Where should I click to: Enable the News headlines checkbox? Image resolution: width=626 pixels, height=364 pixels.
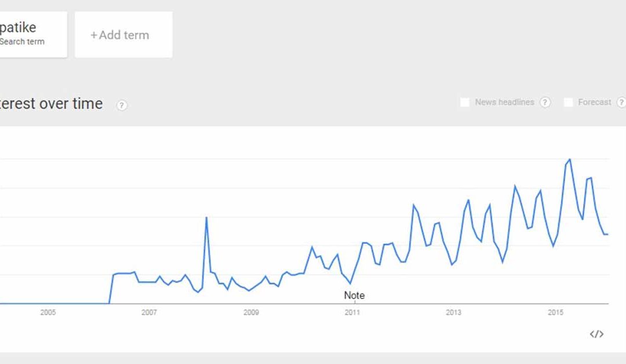464,103
